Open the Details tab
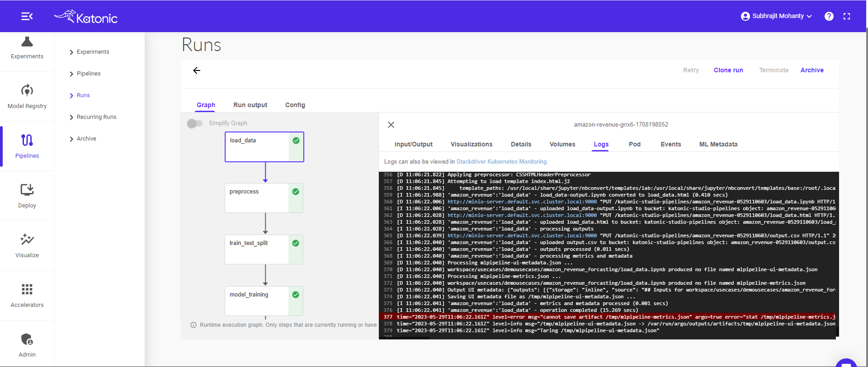 (x=521, y=144)
